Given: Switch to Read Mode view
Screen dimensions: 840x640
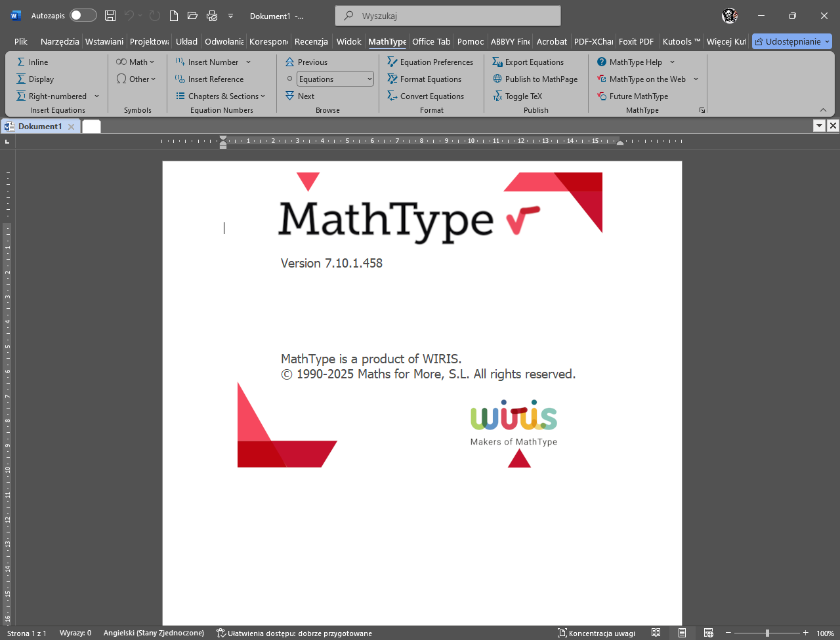Looking at the screenshot, I should click(656, 633).
